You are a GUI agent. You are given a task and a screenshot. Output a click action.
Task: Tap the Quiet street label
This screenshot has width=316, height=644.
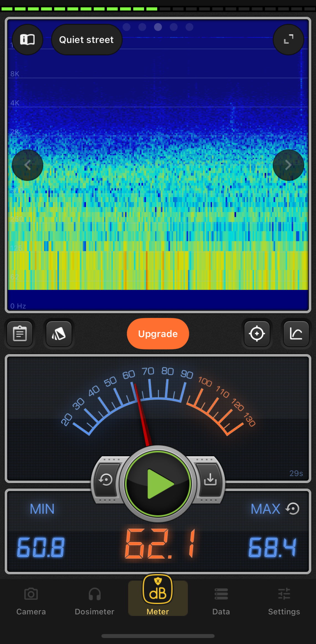click(86, 40)
